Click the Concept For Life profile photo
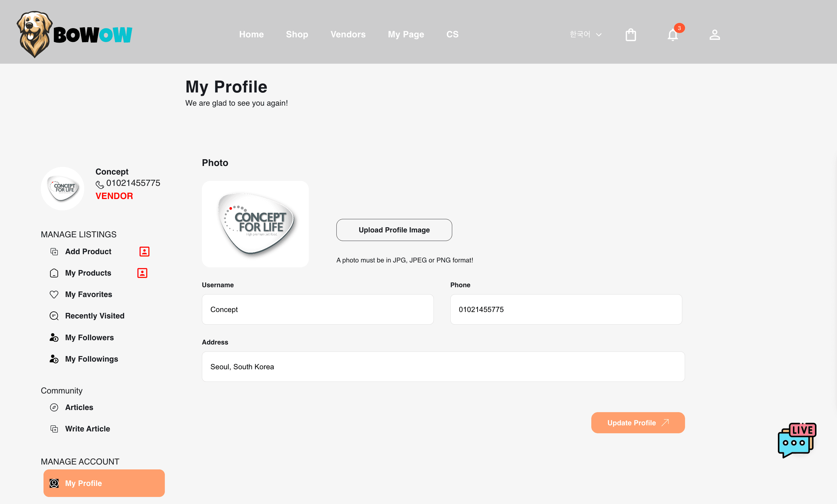Image resolution: width=837 pixels, height=504 pixels. (255, 224)
